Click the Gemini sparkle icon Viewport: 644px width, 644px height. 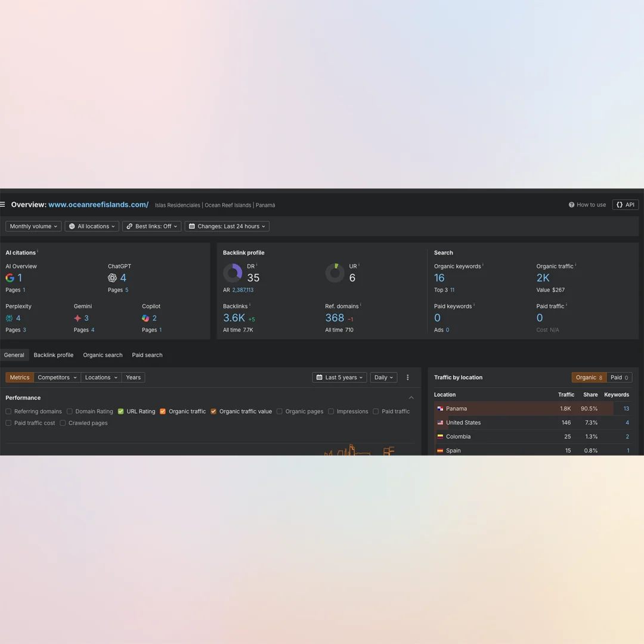[78, 318]
